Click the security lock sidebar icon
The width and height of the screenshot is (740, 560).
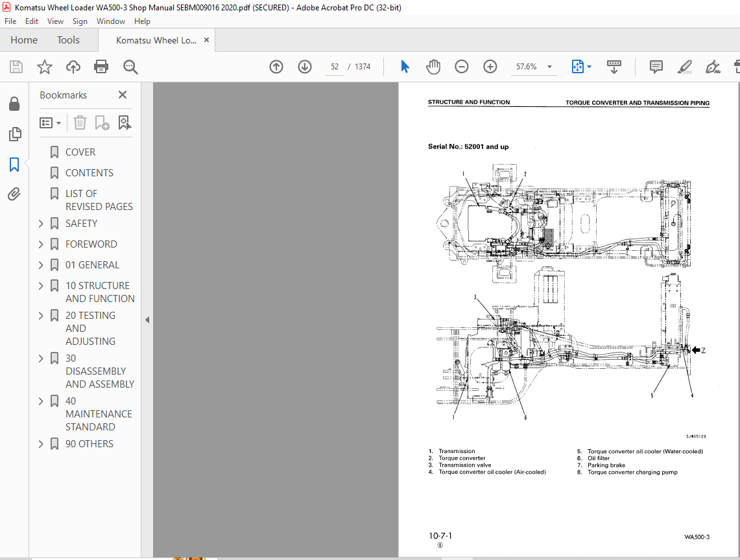click(15, 104)
